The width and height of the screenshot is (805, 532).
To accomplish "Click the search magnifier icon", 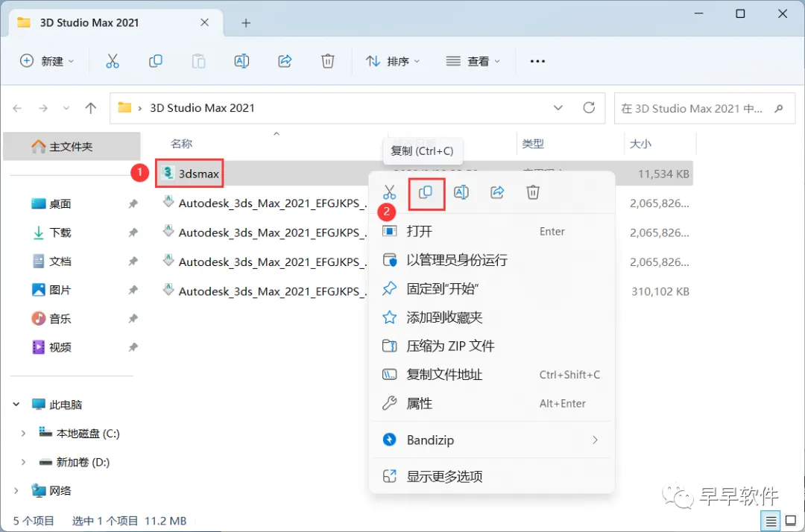I will 779,108.
